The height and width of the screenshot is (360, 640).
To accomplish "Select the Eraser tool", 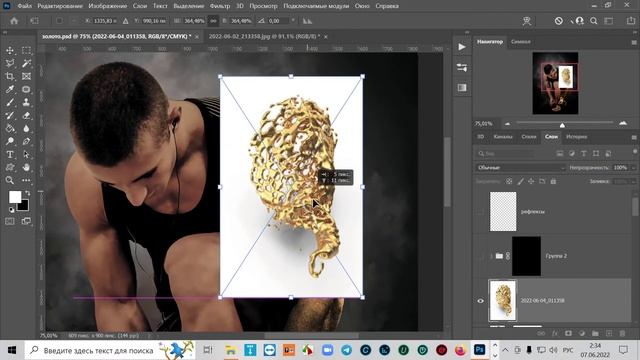I will coord(26,116).
